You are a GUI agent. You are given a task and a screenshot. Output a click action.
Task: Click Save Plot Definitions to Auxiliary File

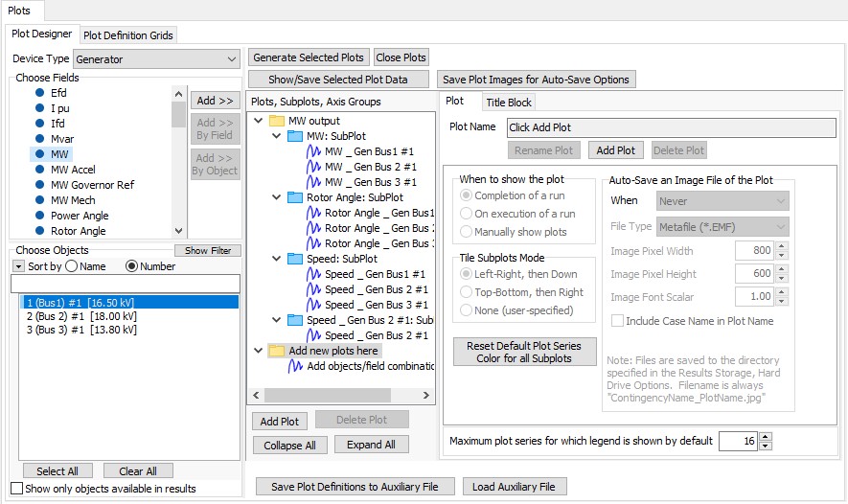pos(355,487)
